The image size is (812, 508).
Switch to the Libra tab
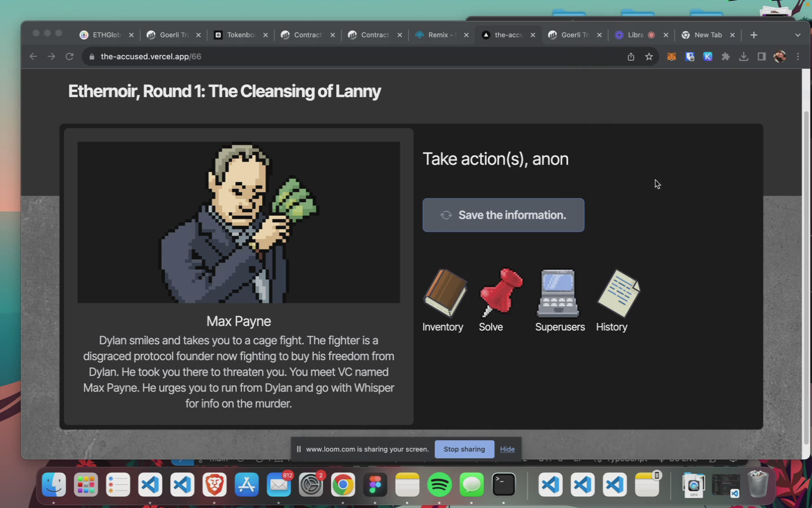(642, 35)
